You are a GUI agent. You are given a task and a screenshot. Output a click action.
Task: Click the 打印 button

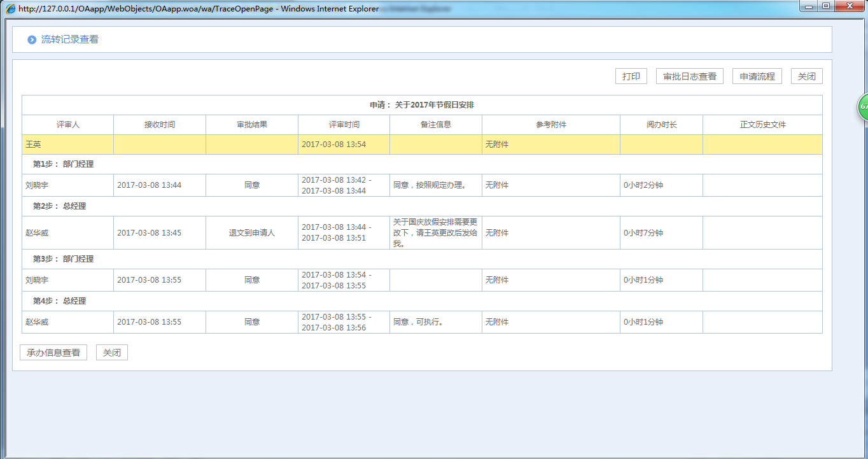tap(631, 76)
